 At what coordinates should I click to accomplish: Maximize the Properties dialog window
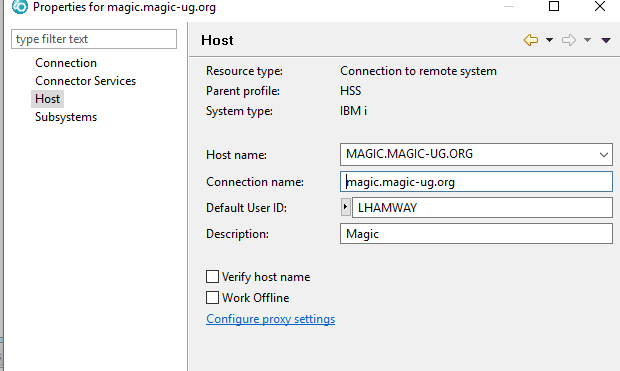[554, 6]
